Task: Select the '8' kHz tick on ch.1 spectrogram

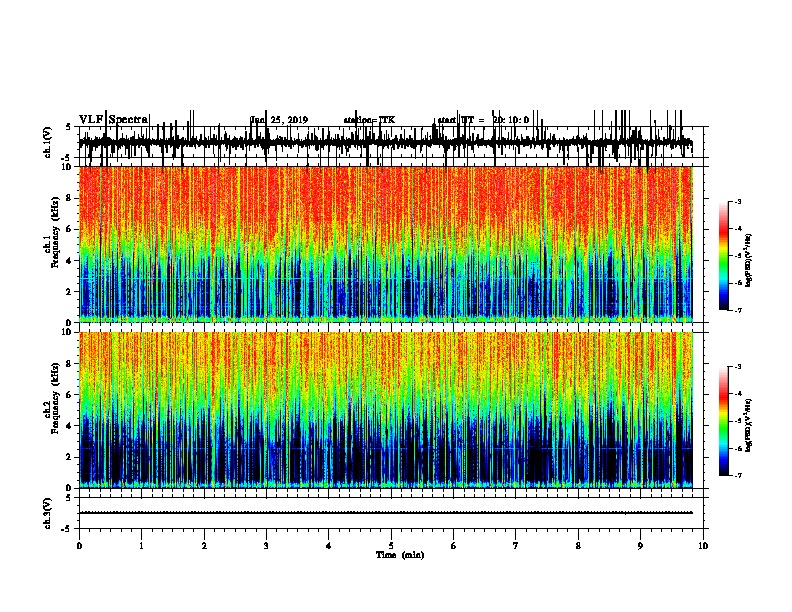Action: [70, 198]
